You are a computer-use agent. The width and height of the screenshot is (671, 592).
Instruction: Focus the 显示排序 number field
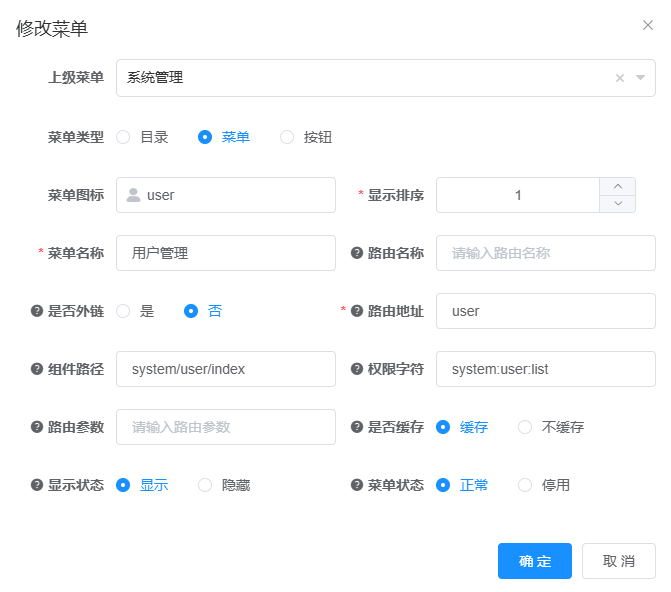518,195
